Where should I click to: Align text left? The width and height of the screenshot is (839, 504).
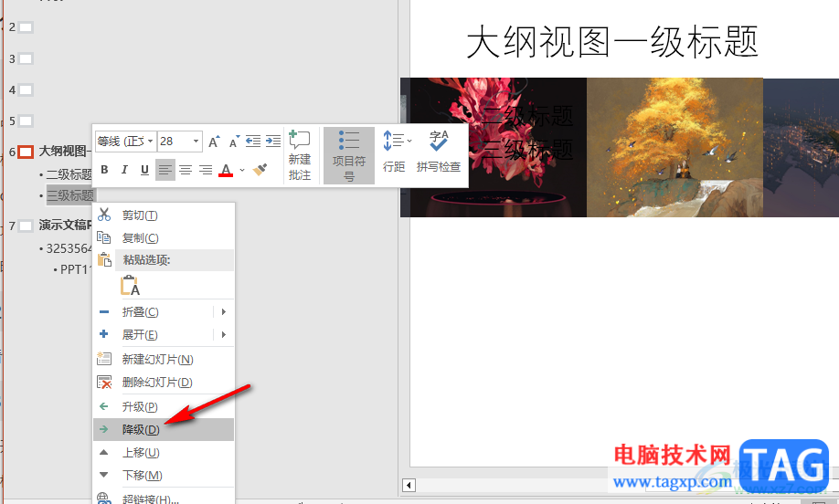165,170
